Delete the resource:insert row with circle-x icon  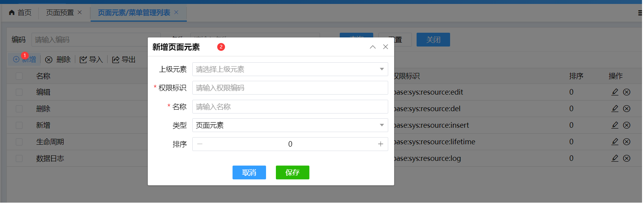coord(627,125)
